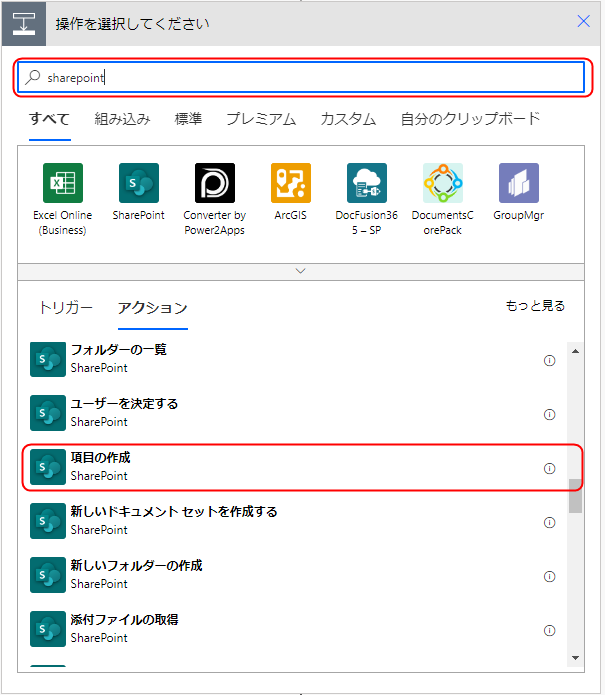Choose the GroupMgr connector icon

click(519, 183)
